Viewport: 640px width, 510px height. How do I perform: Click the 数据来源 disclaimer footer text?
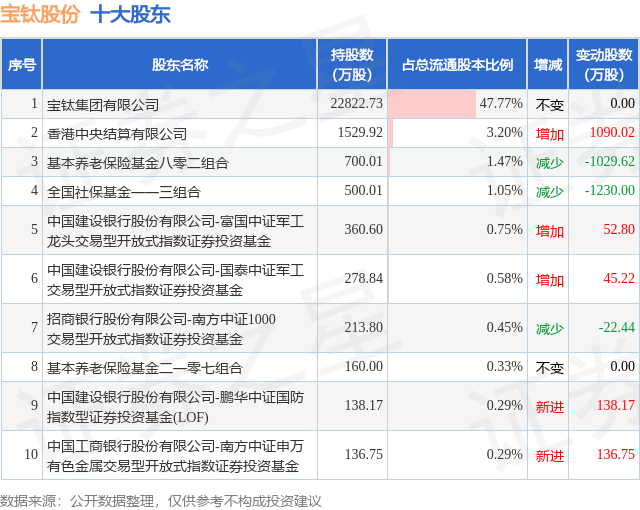tap(161, 501)
